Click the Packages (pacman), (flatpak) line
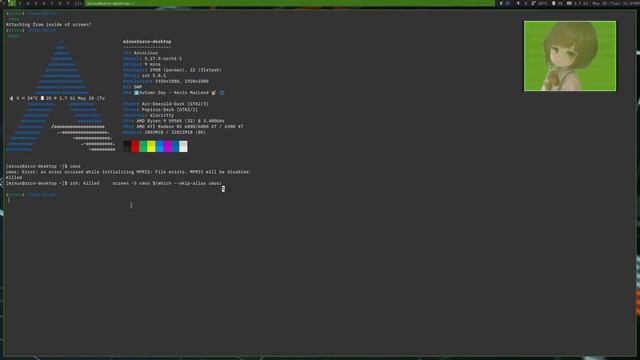640x360 pixels. [x=172, y=70]
